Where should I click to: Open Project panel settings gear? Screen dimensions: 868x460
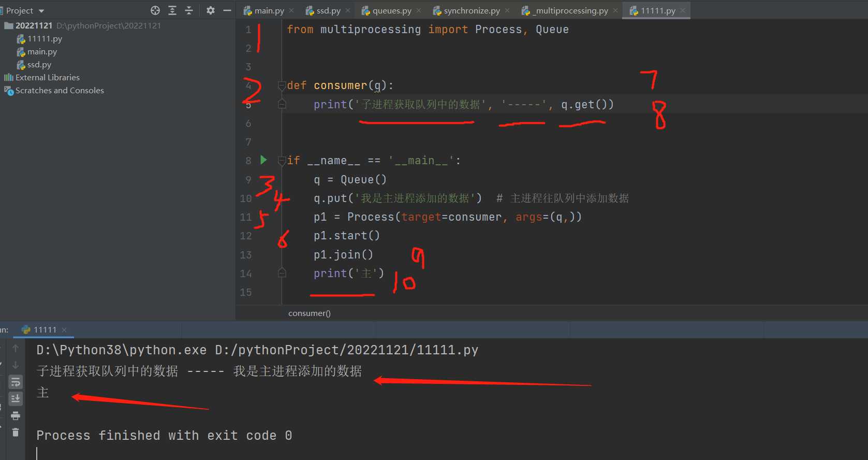coord(210,10)
